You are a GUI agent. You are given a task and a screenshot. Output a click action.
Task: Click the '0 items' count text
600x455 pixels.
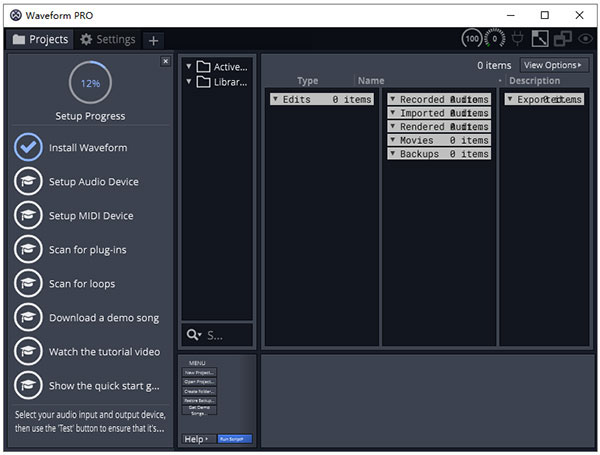[x=494, y=65]
